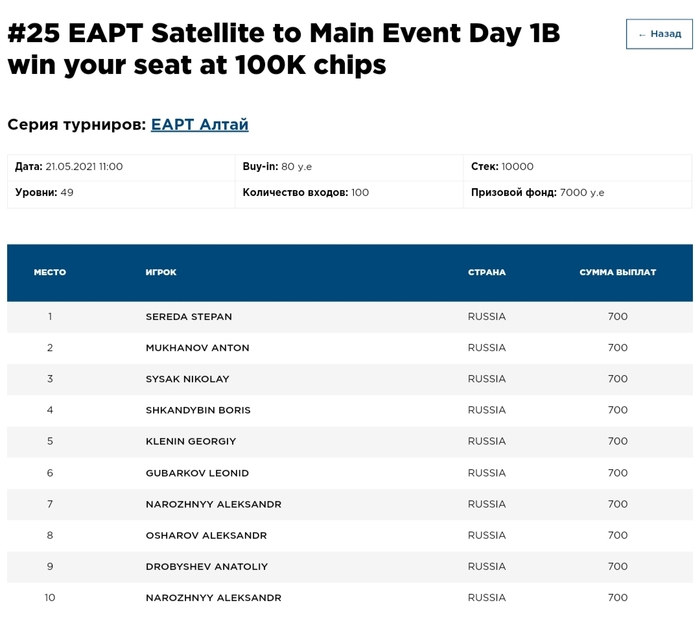Screen dimensions: 700x618
Task: Select player SEREDA STEPAN
Action: click(189, 317)
